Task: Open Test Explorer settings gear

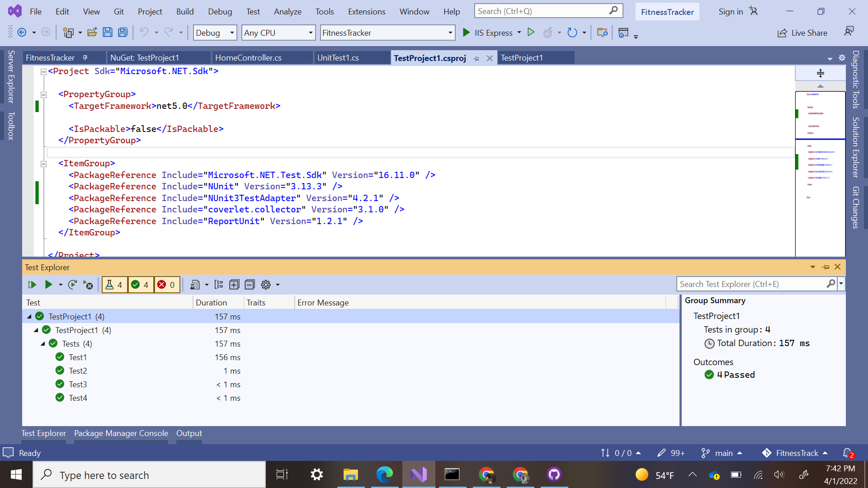Action: (266, 285)
